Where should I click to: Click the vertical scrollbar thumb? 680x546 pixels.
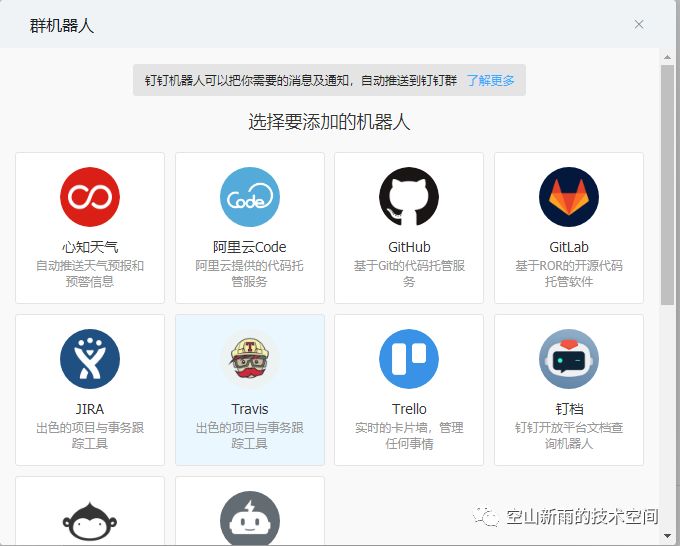[x=667, y=185]
